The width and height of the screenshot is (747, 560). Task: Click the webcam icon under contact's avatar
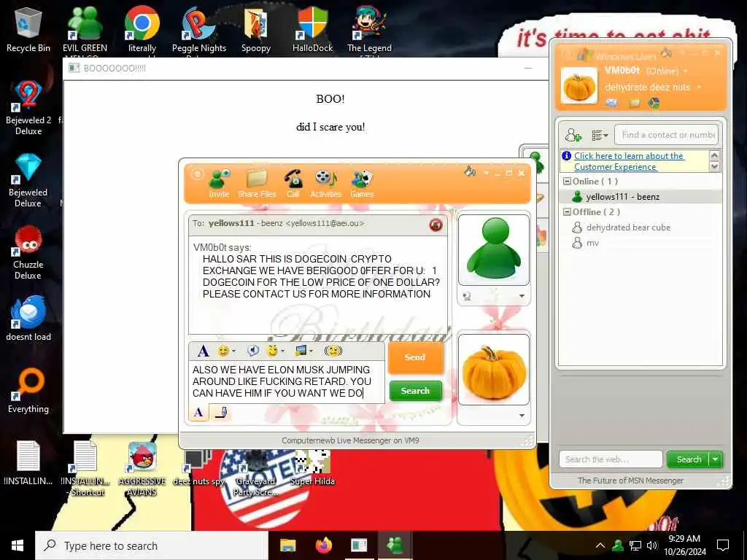tap(467, 296)
